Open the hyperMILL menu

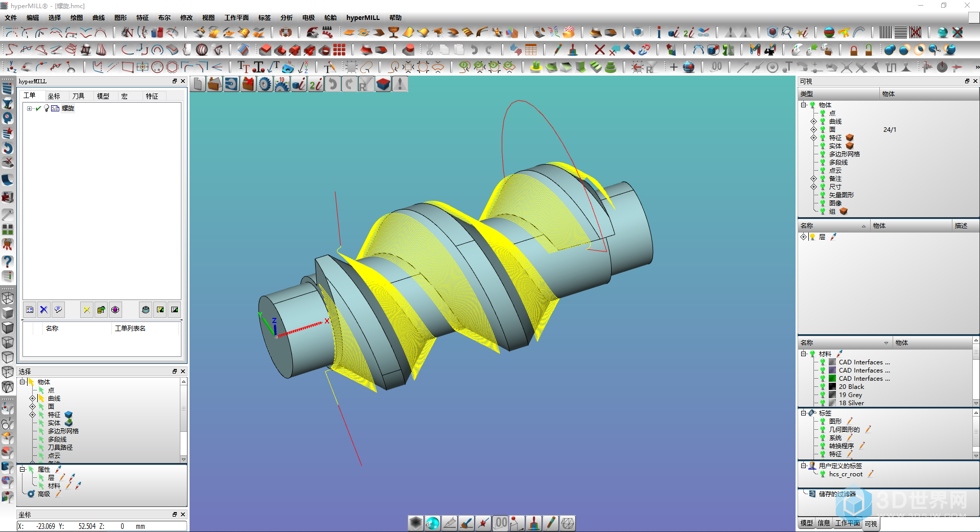[363, 18]
